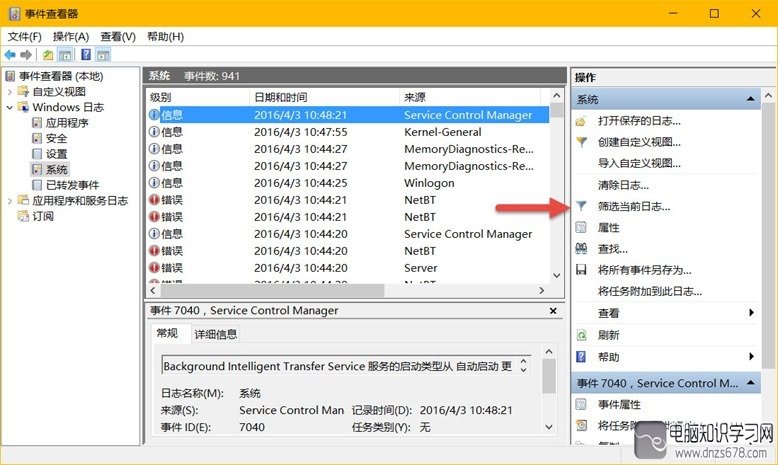Select the Kernel-General event row
The height and width of the screenshot is (465, 778).
click(348, 132)
